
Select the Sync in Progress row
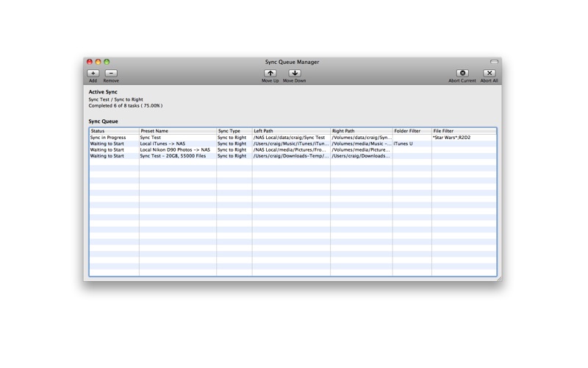[293, 138]
